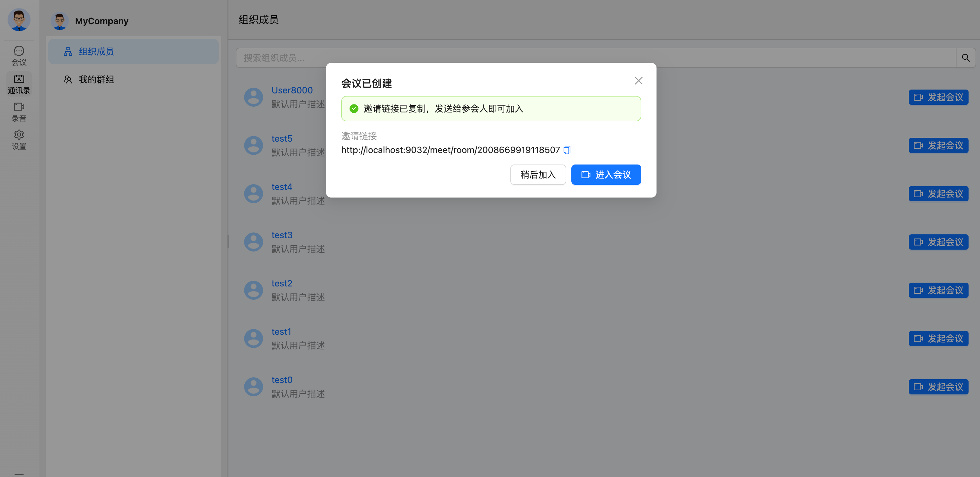Screen dimensions: 980x477
Task: Click the avatar icon of User8000
Action: click(x=253, y=97)
